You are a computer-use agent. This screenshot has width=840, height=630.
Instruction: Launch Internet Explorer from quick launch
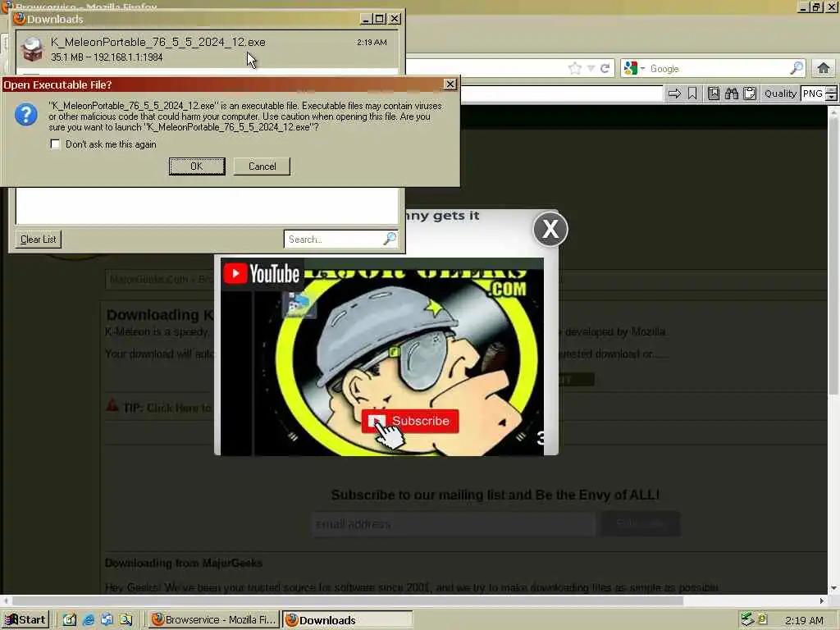pyautogui.click(x=89, y=620)
